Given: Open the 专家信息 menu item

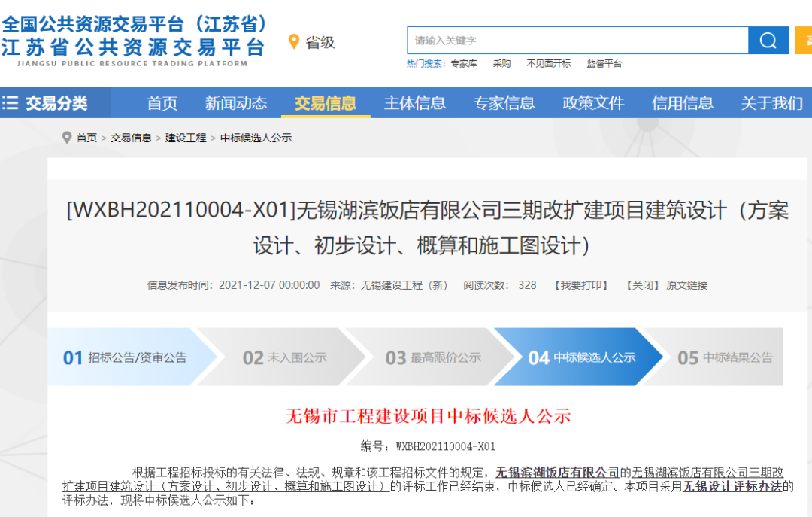Looking at the screenshot, I should pos(504,103).
